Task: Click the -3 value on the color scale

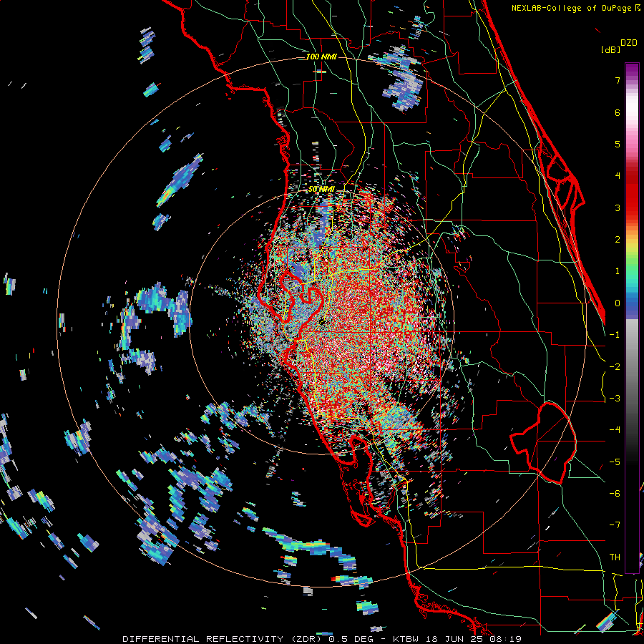Action: pos(615,399)
